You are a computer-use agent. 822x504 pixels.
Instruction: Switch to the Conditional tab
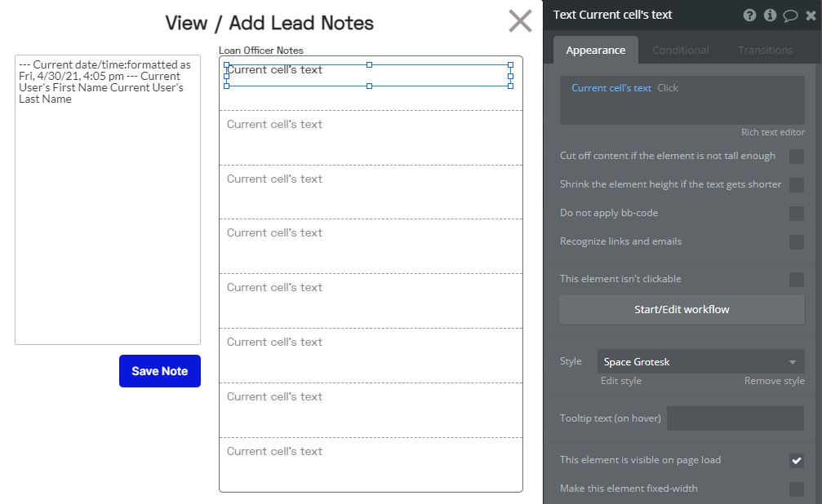[681, 51]
